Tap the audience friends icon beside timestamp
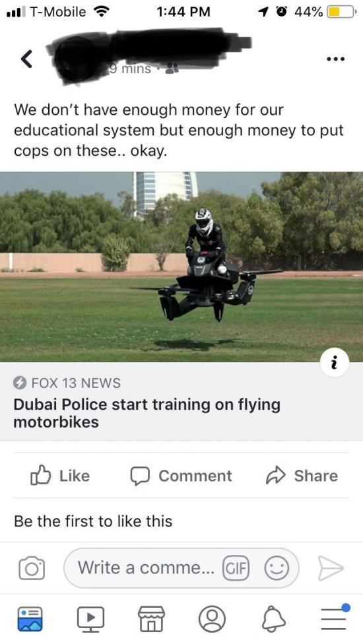Viewport: 363px width, 644px height. pos(172,69)
